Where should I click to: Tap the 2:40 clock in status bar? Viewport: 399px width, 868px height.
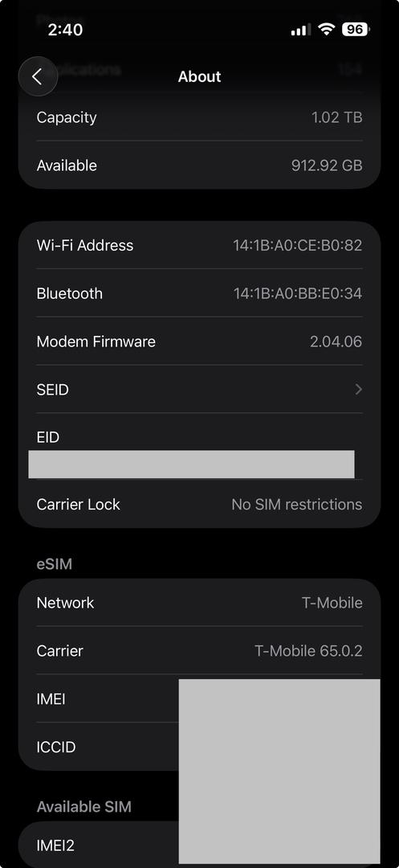click(65, 30)
